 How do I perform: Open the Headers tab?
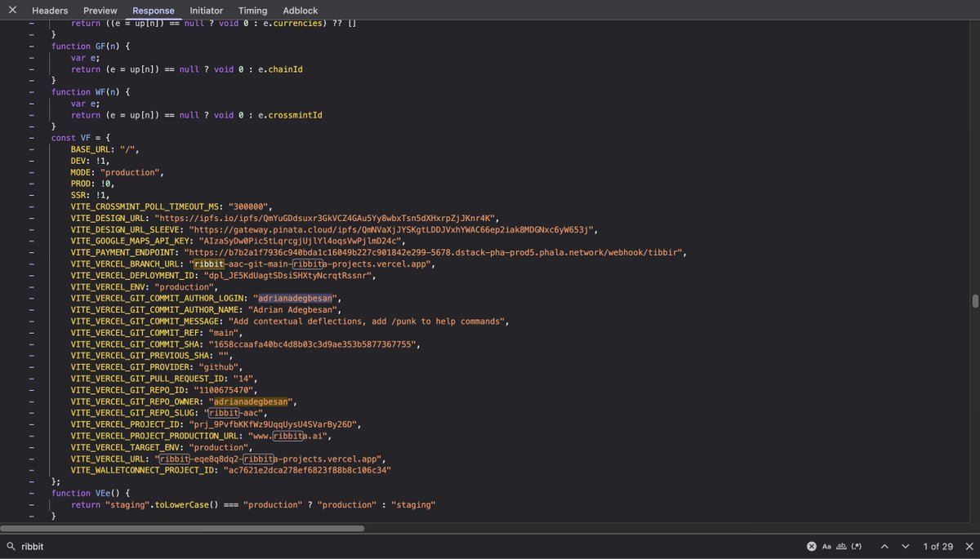point(49,11)
